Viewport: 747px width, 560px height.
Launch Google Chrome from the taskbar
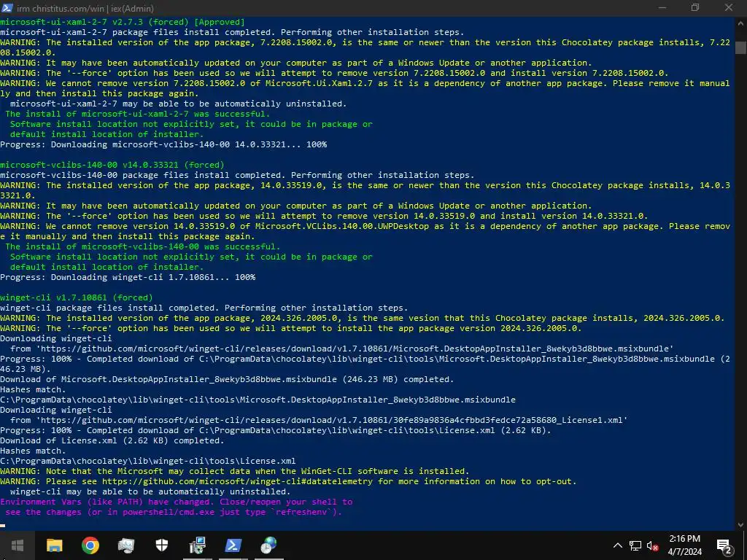coord(90,545)
